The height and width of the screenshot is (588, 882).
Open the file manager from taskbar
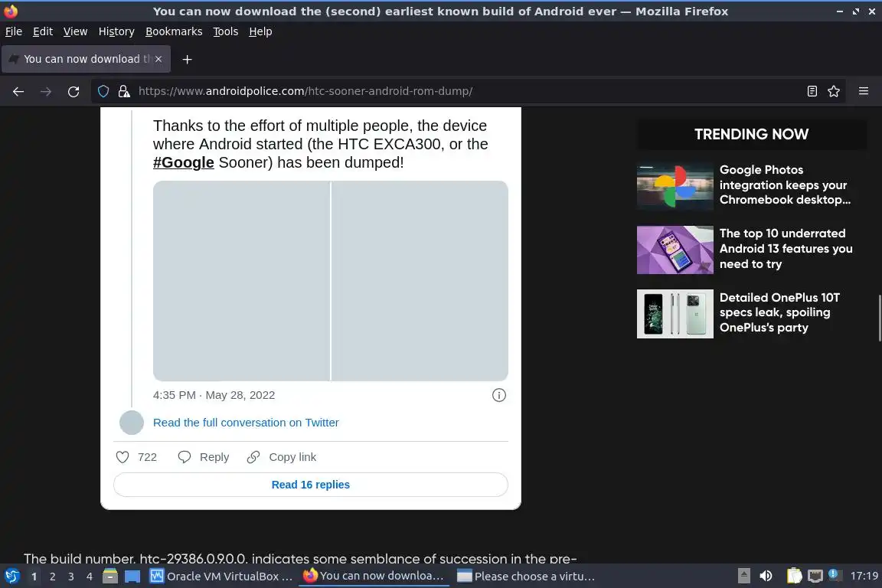110,577
